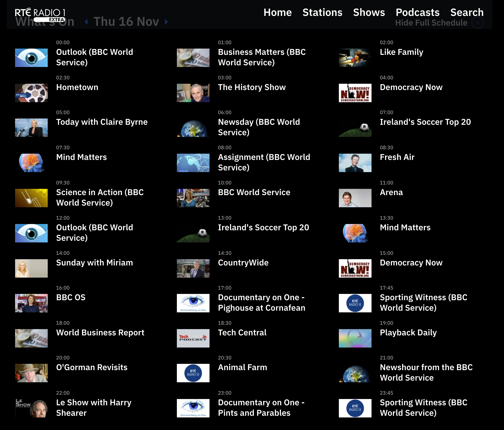This screenshot has height=430, width=504.
Task: Select Like Family show title
Action: (402, 52)
